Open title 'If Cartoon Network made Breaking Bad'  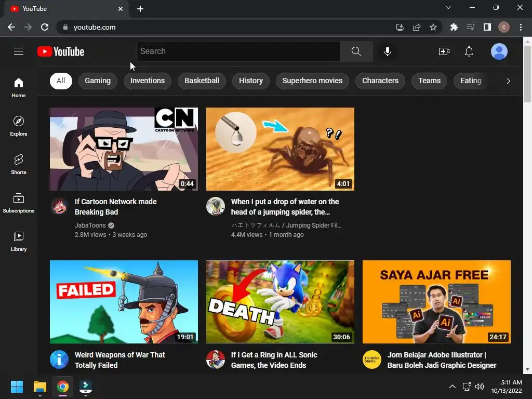[x=116, y=207]
